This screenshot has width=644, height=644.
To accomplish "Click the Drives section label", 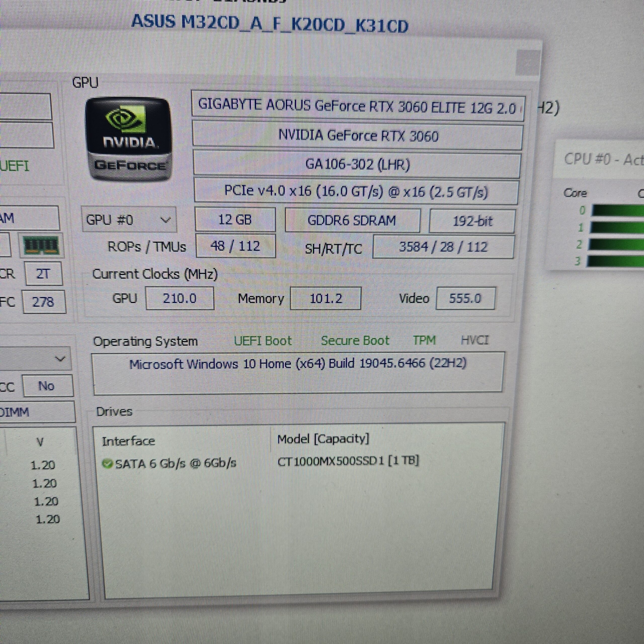I will click(x=114, y=412).
